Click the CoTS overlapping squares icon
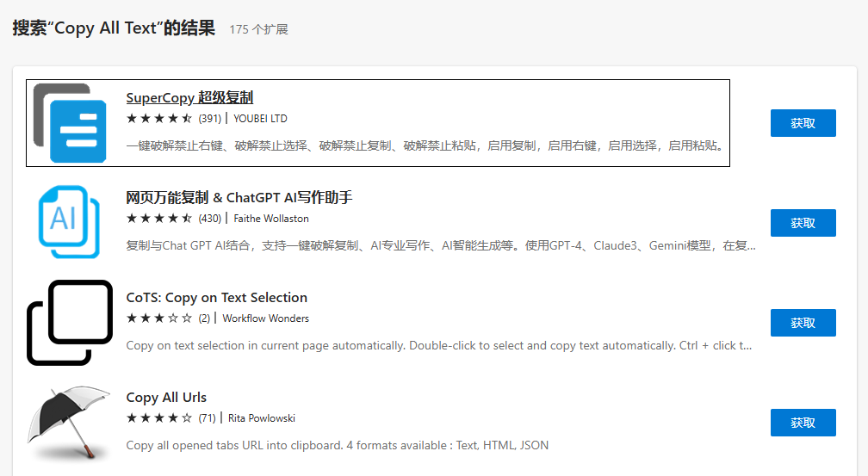The width and height of the screenshot is (868, 476). pos(70,323)
